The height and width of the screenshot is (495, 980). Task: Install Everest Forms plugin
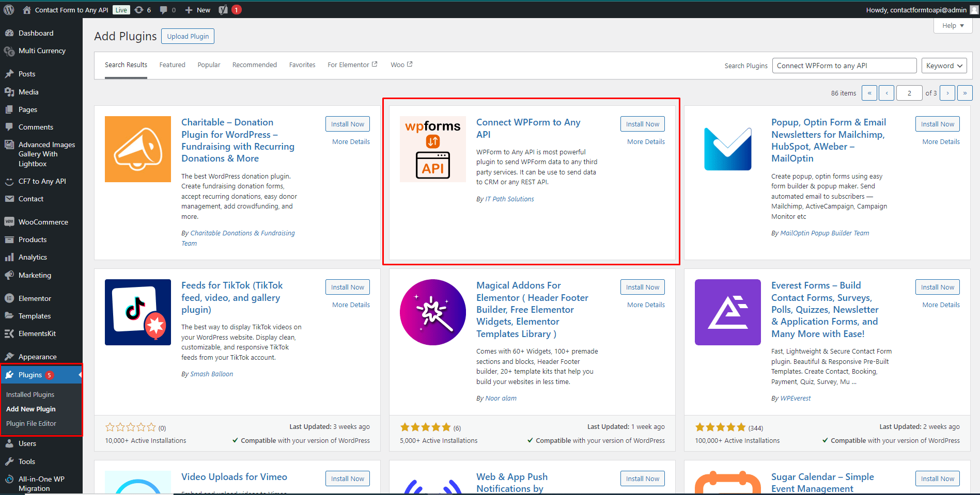[938, 287]
